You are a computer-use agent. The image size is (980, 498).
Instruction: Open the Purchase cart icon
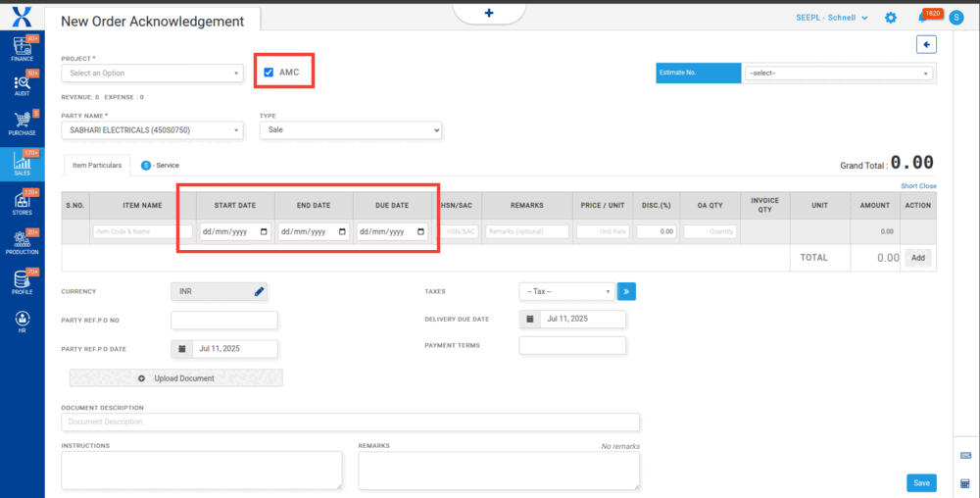[x=22, y=124]
